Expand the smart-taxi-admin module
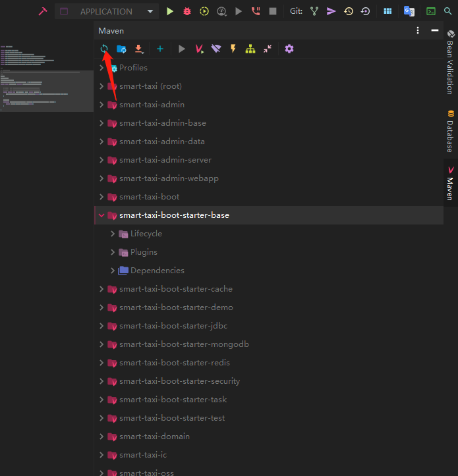Screen dimensions: 458x476 coord(101,105)
